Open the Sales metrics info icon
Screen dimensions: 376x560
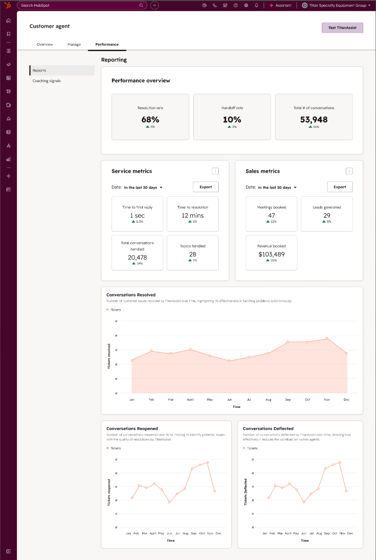click(349, 171)
